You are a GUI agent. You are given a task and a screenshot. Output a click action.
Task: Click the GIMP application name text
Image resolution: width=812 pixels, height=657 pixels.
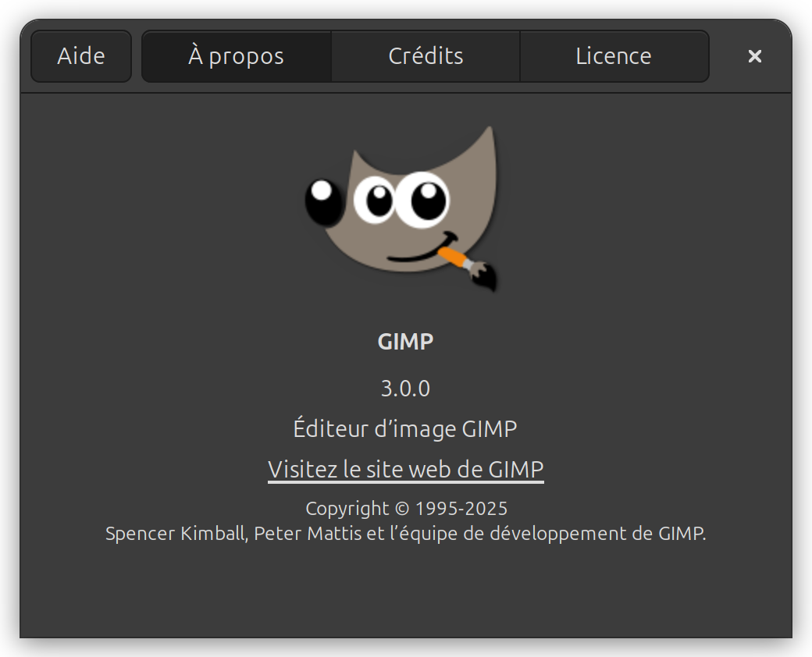405,342
